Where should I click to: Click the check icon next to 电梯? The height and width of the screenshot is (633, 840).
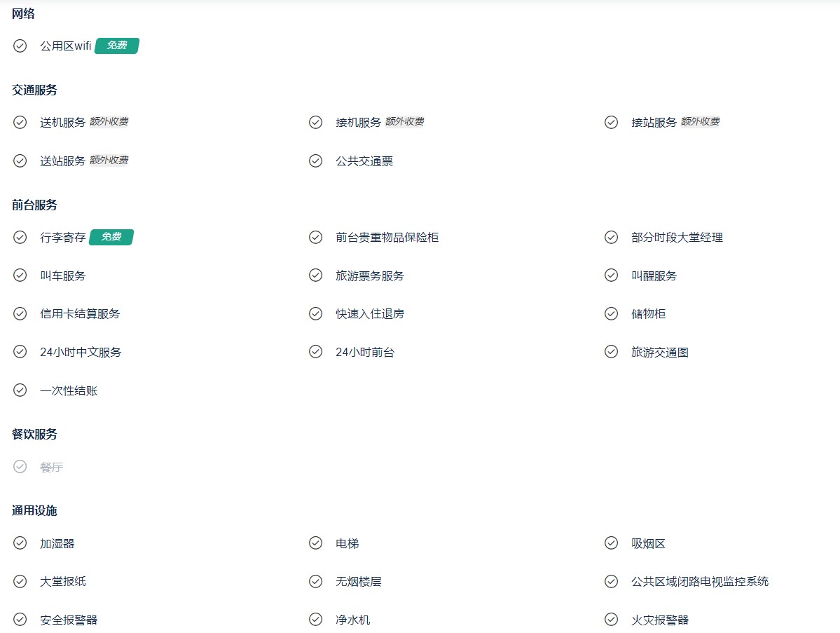click(x=315, y=543)
